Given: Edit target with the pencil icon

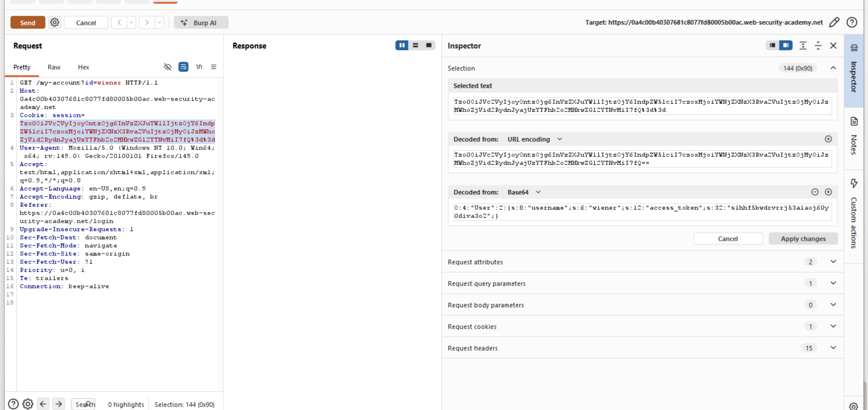Looking at the screenshot, I should 834,22.
